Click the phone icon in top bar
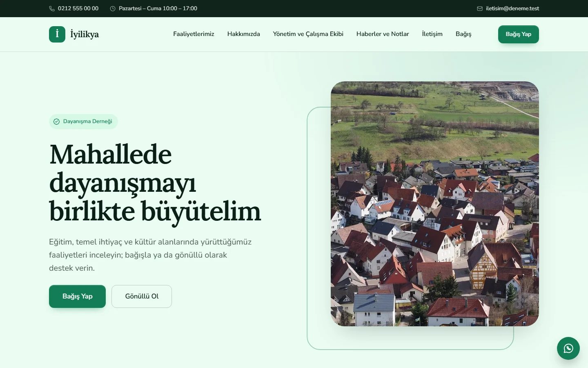 (x=52, y=9)
